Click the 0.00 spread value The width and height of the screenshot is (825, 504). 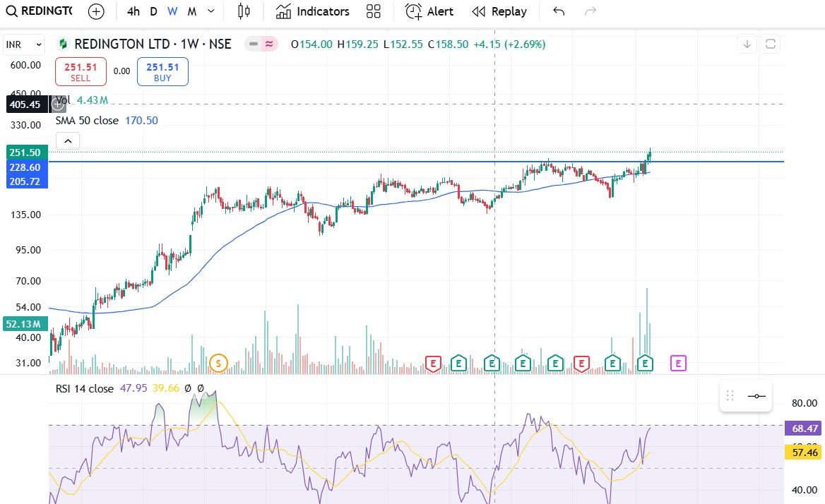tap(121, 71)
